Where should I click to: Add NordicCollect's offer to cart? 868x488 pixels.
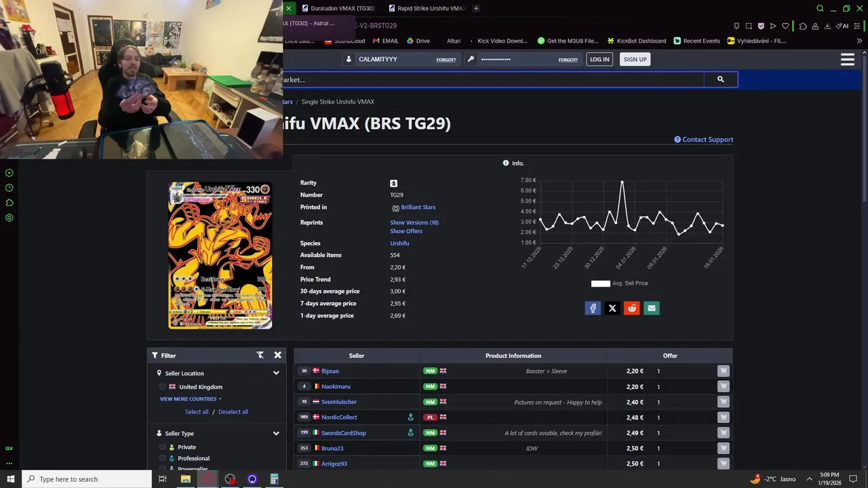click(x=724, y=418)
